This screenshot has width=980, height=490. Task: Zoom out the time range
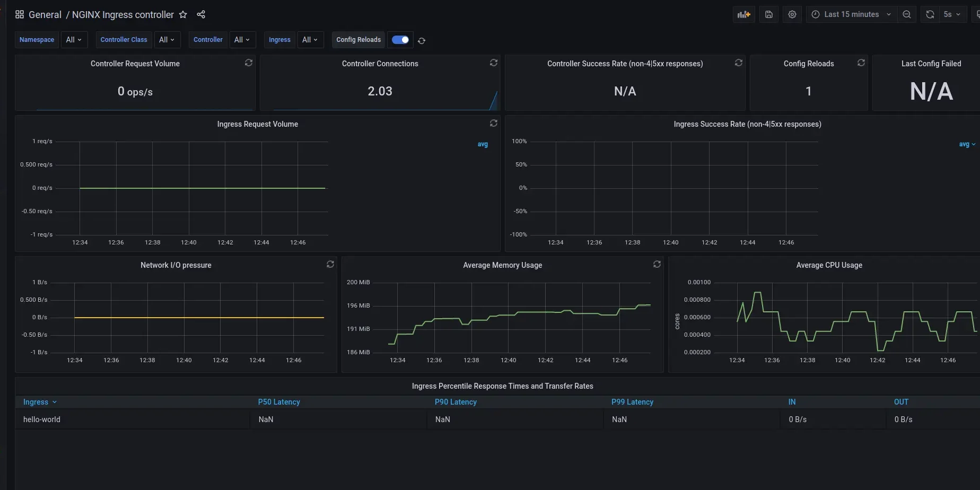(x=907, y=14)
